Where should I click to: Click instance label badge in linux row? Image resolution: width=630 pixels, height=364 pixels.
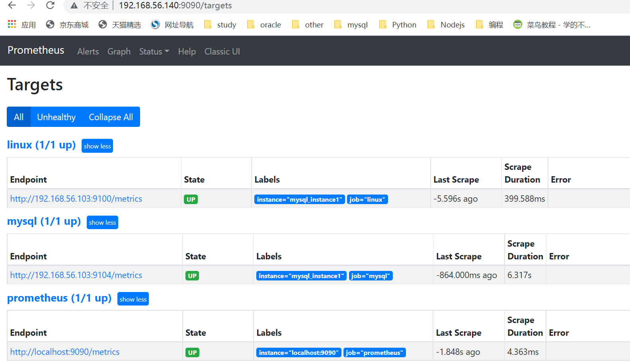[x=300, y=199]
